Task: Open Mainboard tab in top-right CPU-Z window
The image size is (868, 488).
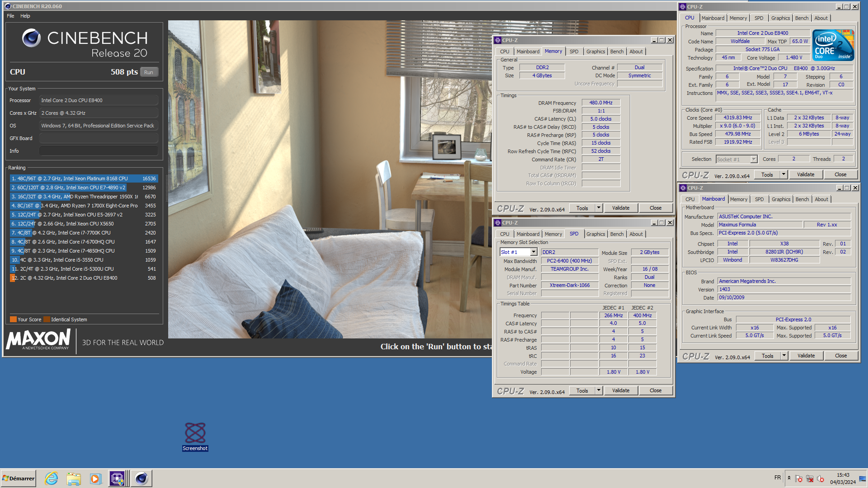Action: point(713,18)
